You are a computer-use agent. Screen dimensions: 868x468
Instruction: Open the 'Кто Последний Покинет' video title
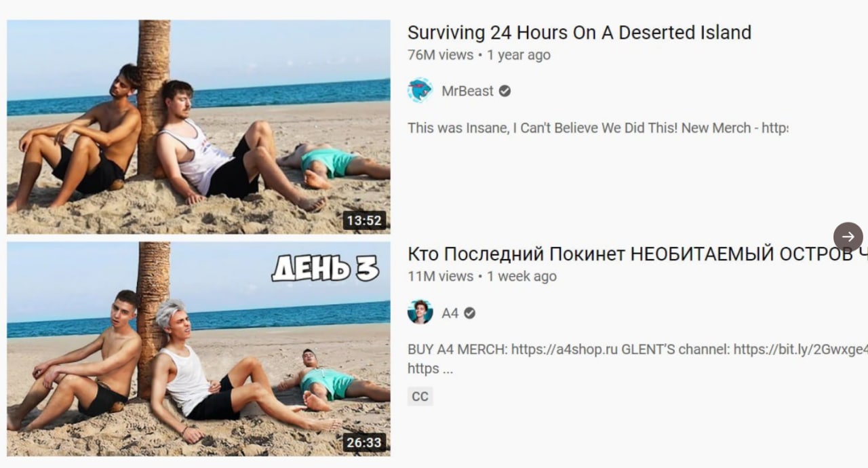(637, 254)
